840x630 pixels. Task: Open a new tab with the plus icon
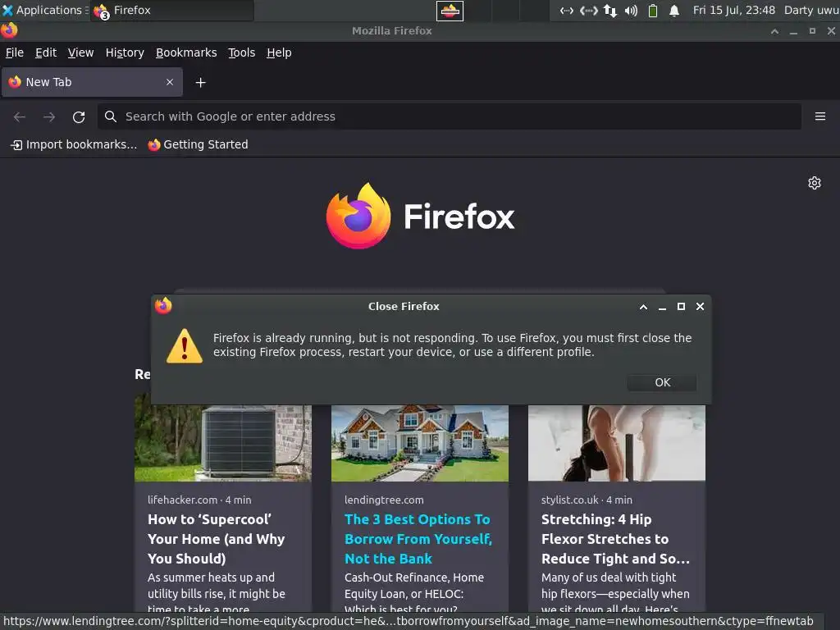click(200, 83)
